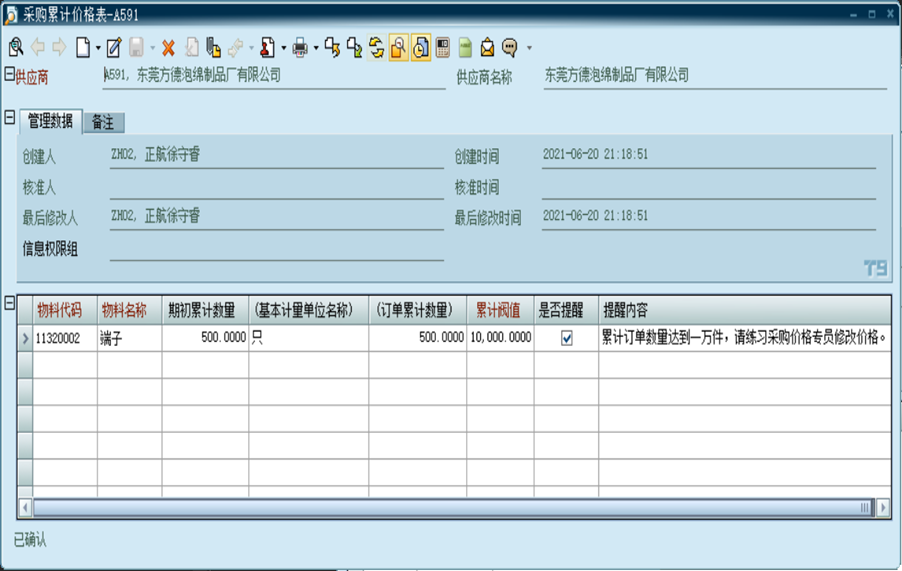Click the printer icon
Viewport: 902px width, 571px height.
[299, 47]
